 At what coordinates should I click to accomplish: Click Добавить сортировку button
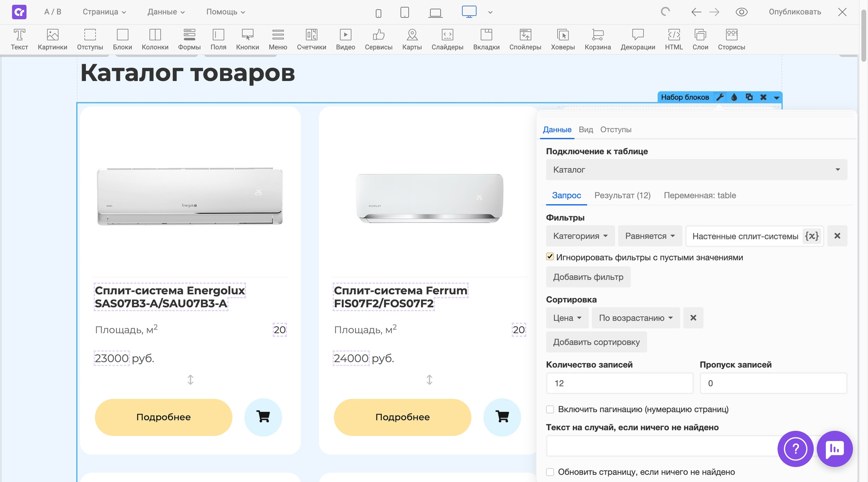[596, 342]
